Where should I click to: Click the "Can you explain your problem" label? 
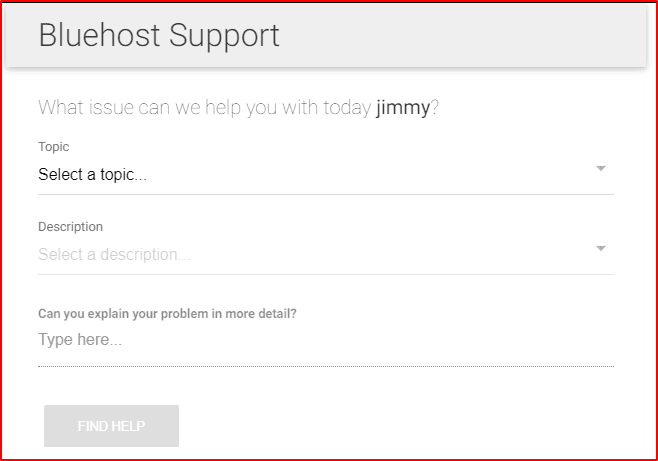pyautogui.click(x=167, y=313)
